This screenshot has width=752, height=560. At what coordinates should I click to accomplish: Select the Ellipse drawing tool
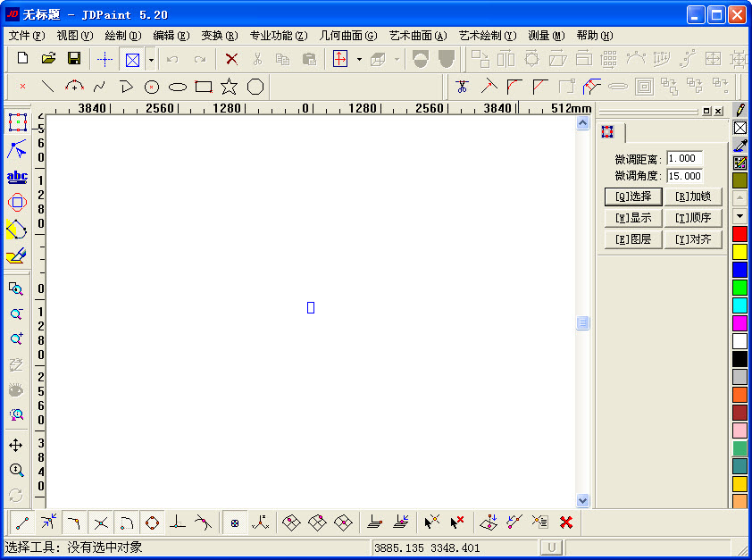pos(176,86)
